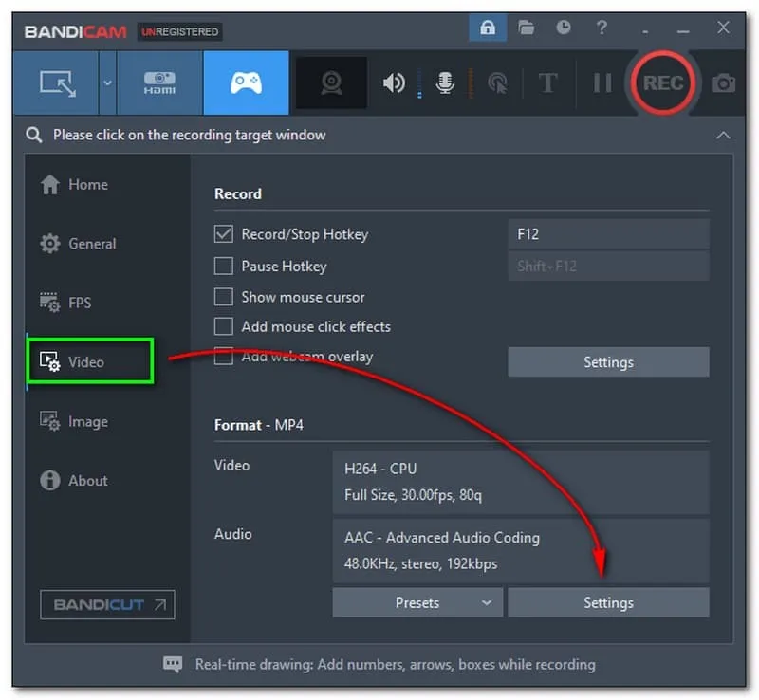Disable the Record/Stop Hotkey checkbox
The height and width of the screenshot is (700, 759).
pos(224,233)
